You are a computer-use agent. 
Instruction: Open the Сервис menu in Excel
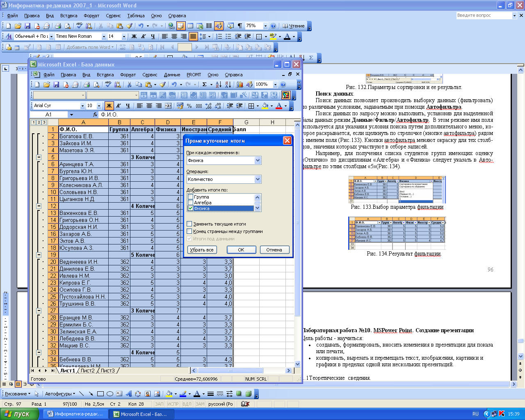(150, 75)
